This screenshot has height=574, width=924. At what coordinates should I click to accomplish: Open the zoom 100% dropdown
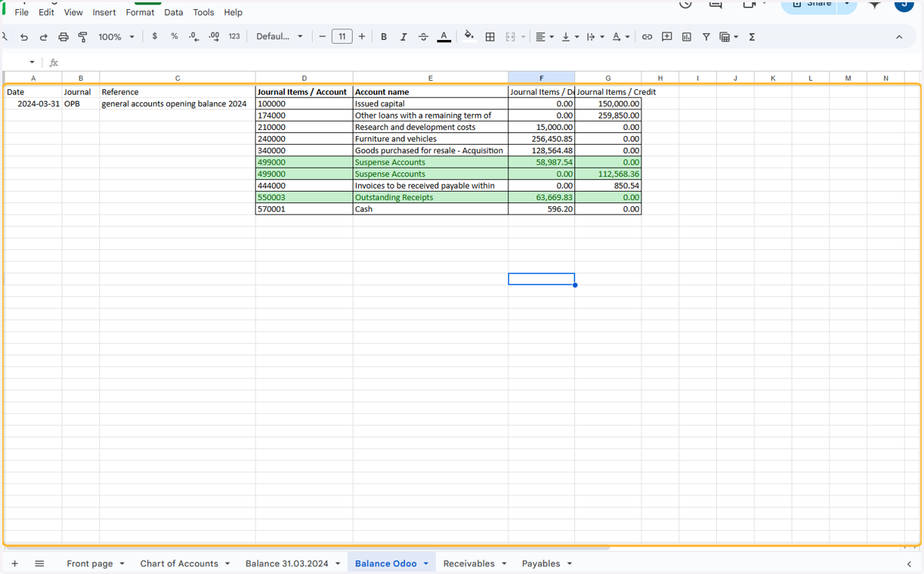coord(116,37)
